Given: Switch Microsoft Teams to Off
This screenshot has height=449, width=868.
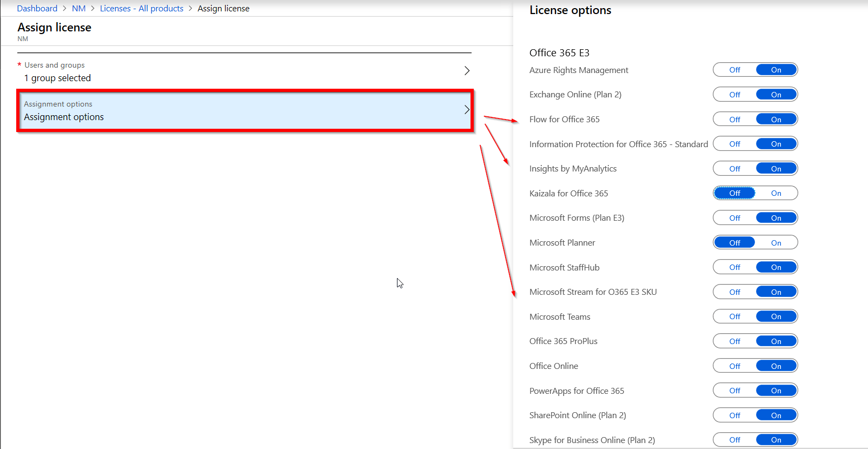Looking at the screenshot, I should [x=734, y=316].
